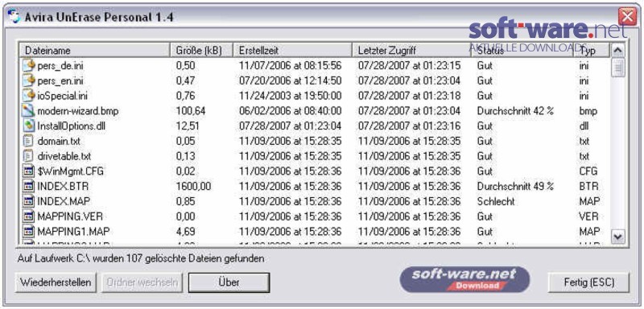Screen dimensions: 644x309
Task: Click last access 07/28/2007 at 01:23:18
Action: pos(409,96)
